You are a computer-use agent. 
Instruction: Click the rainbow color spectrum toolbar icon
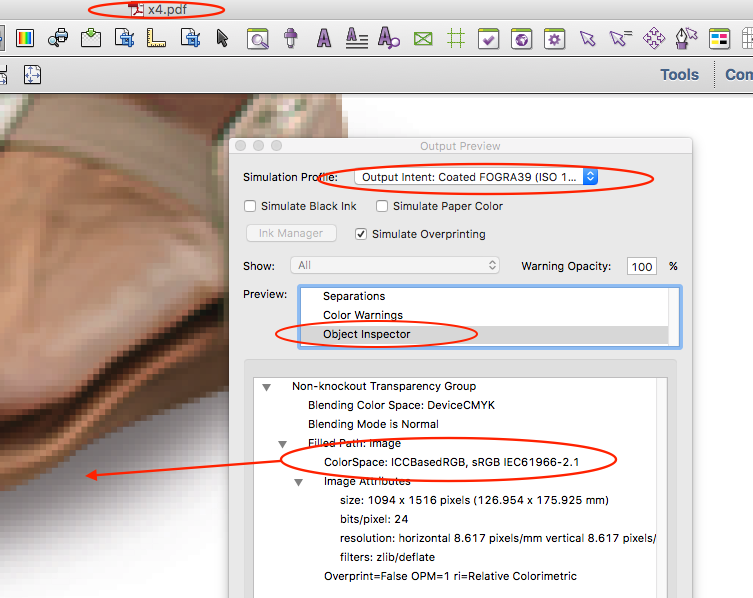(x=25, y=38)
